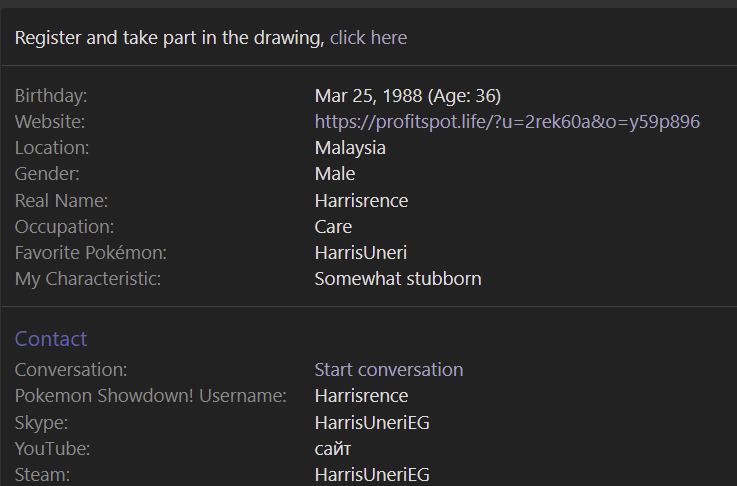This screenshot has height=486, width=737.
Task: Click the Occupation value Care
Action: [x=333, y=227]
